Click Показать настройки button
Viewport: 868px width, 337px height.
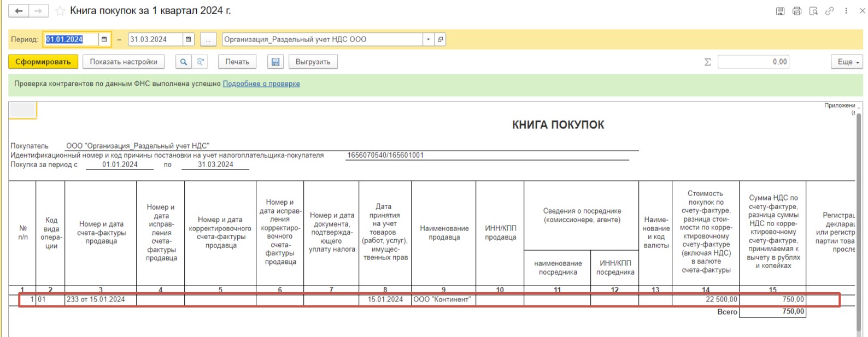click(124, 62)
